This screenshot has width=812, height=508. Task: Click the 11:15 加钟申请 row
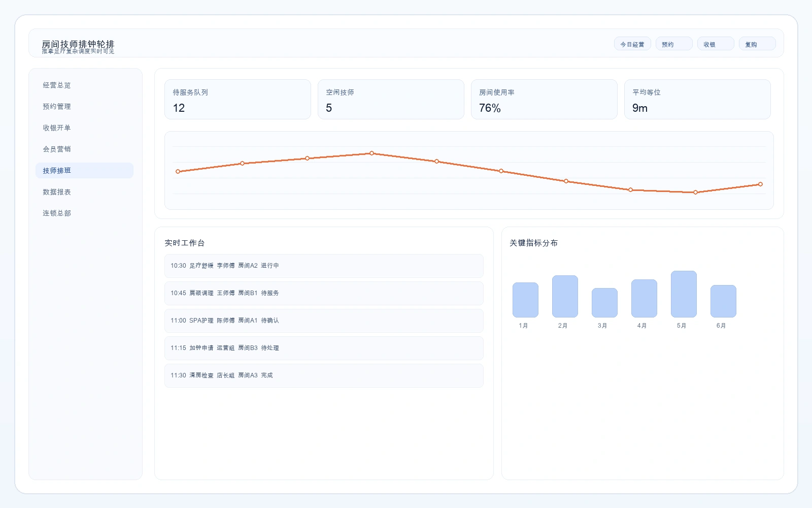tap(323, 348)
